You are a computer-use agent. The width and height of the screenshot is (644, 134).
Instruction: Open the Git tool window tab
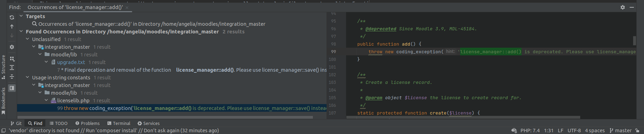coord(16,123)
